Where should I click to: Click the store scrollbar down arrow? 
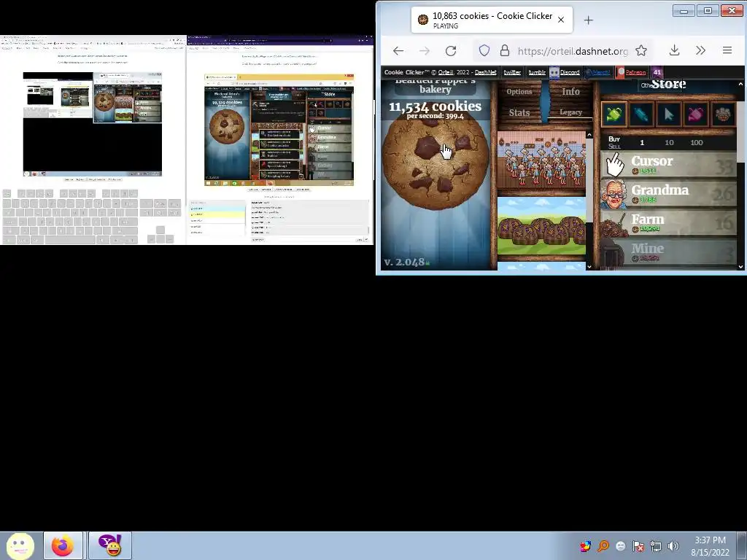click(741, 267)
